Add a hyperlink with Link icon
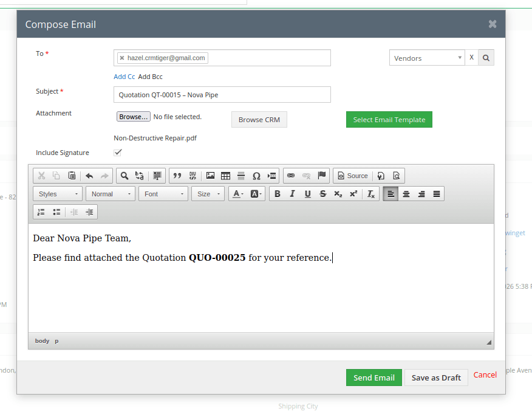 click(x=291, y=176)
